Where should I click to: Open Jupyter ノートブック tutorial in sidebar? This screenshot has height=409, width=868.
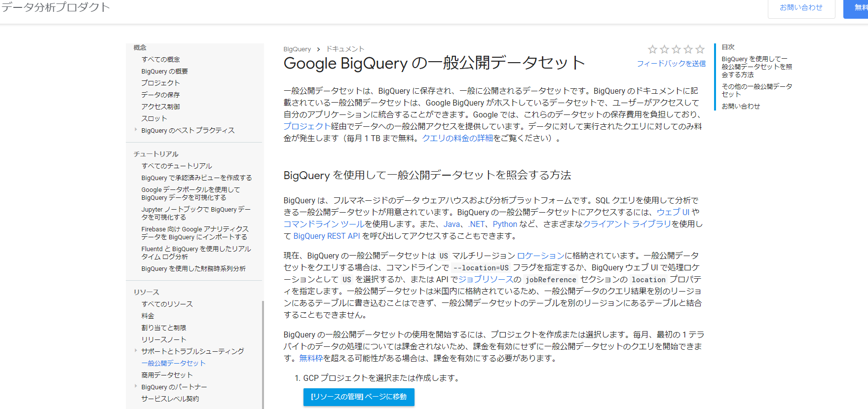pos(196,213)
